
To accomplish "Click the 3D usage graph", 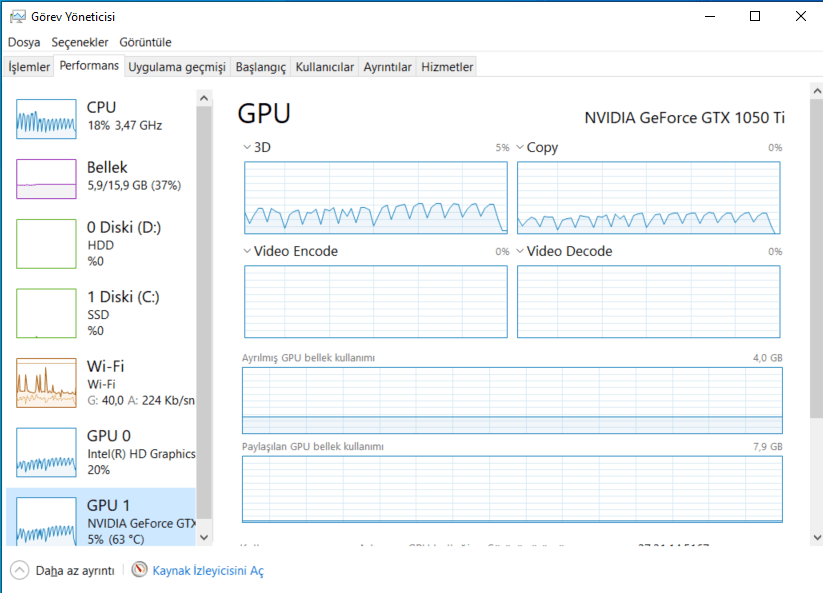I will tap(376, 198).
